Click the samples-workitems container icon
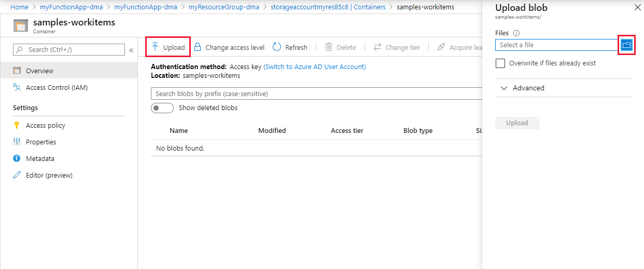The height and width of the screenshot is (269, 644). coord(21,26)
